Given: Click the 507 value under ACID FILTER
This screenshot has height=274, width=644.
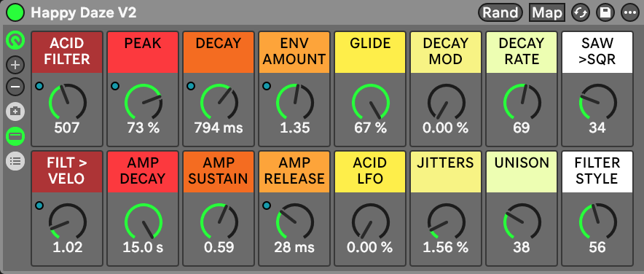Looking at the screenshot, I should (x=67, y=128).
